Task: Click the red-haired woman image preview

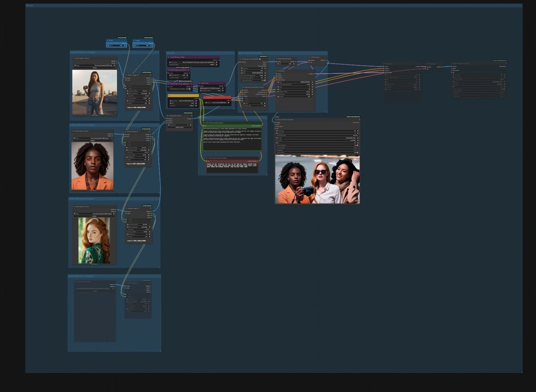Action: point(94,241)
